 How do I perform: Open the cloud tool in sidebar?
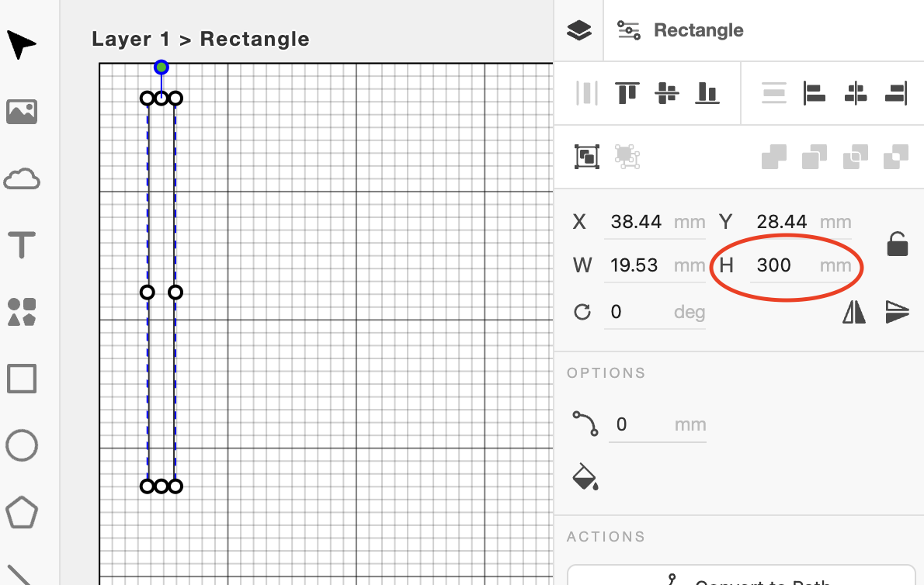[x=22, y=180]
